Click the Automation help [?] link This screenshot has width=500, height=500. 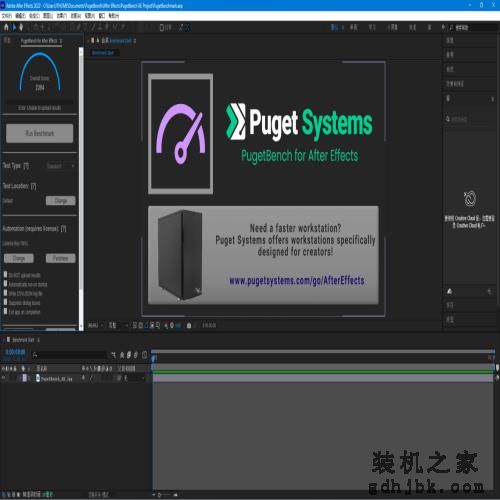coord(63,229)
